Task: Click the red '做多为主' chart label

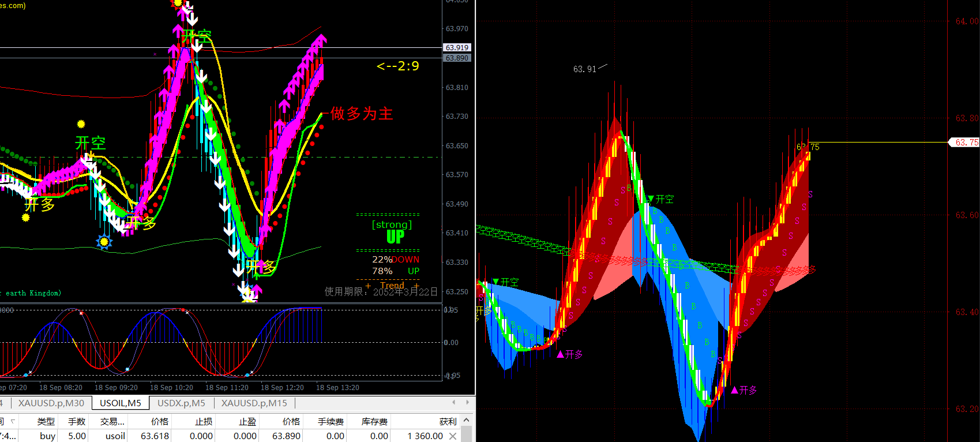Action: [x=362, y=113]
